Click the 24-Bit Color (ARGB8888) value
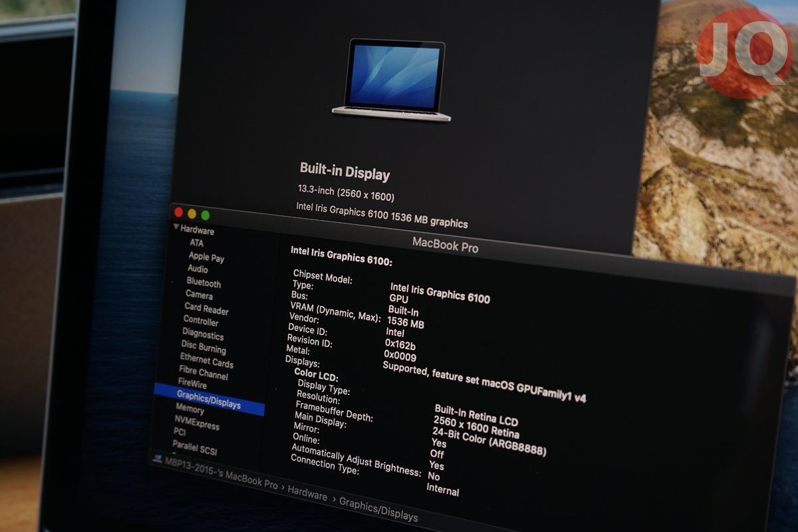The image size is (798, 532). (489, 441)
